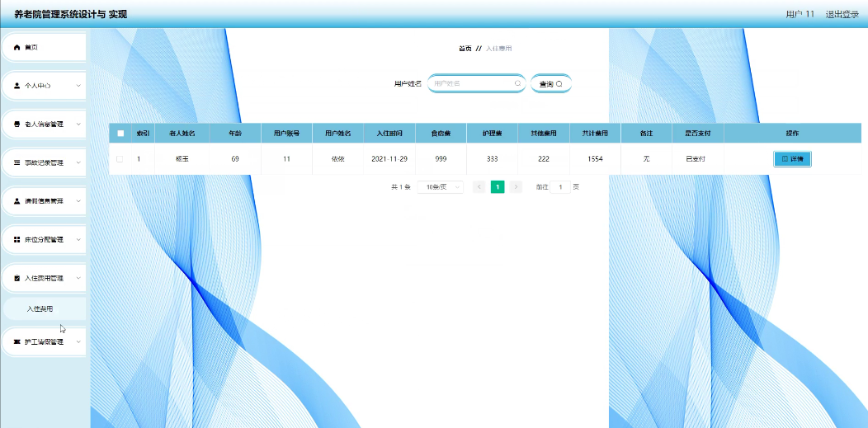This screenshot has height=428, width=868.
Task: Toggle the select-all checkbox in table header
Action: tap(120, 134)
